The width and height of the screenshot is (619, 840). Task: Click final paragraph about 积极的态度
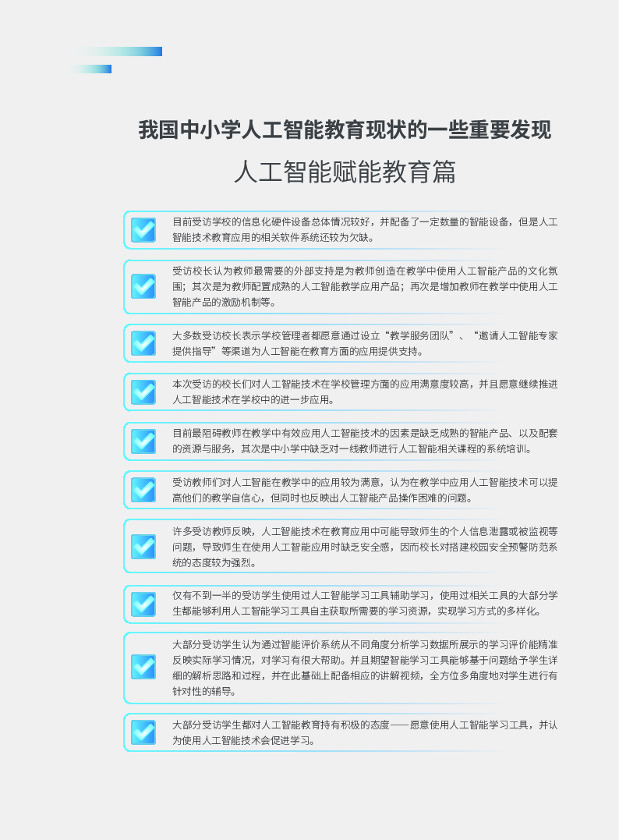(x=365, y=733)
